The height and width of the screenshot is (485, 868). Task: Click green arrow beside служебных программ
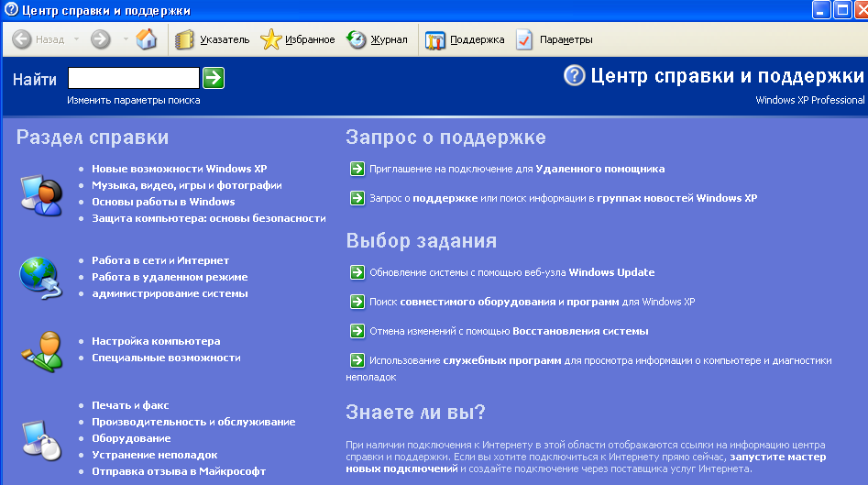pyautogui.click(x=357, y=360)
